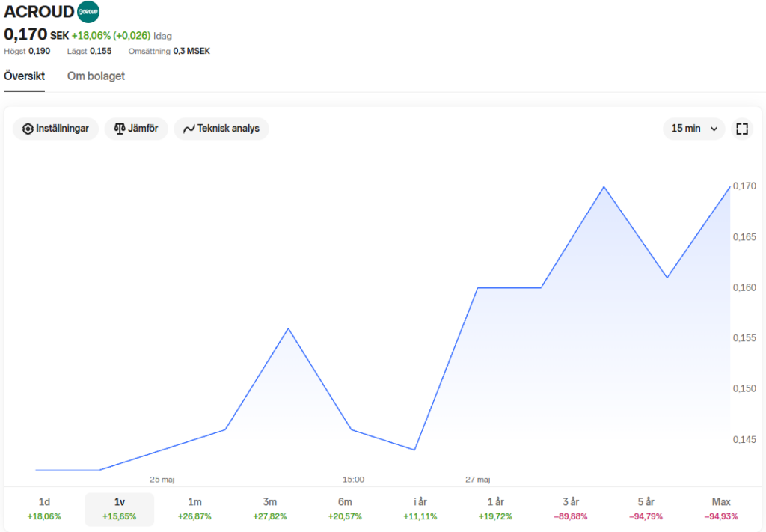Viewport: 766px width, 532px height.
Task: Click the Lägst 0,155 value
Action: pyautogui.click(x=90, y=52)
